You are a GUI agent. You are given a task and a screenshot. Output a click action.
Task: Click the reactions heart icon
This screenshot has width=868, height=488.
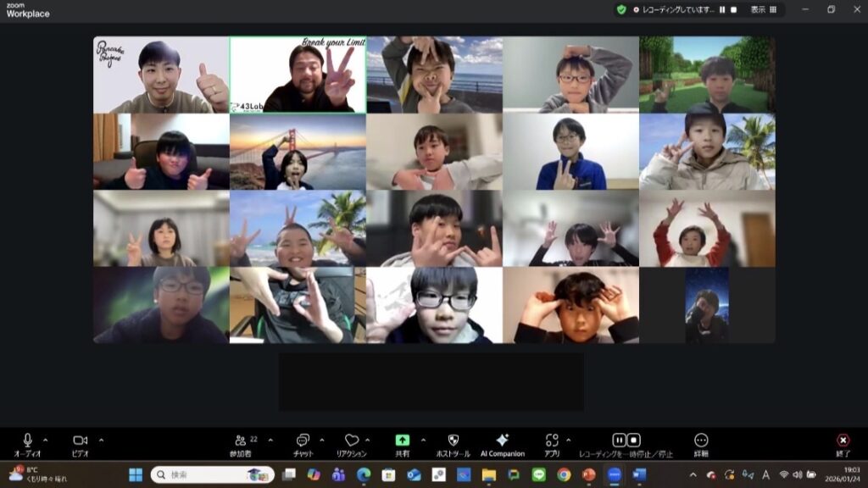(351, 440)
